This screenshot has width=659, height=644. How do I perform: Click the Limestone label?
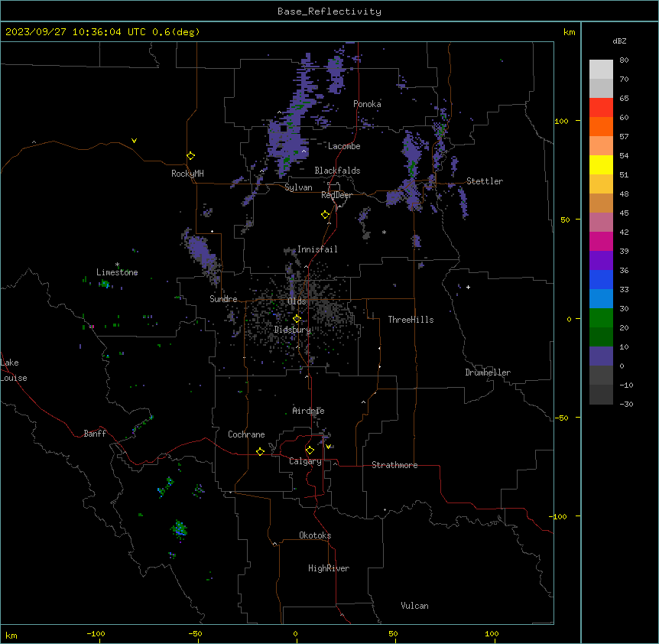tap(117, 272)
